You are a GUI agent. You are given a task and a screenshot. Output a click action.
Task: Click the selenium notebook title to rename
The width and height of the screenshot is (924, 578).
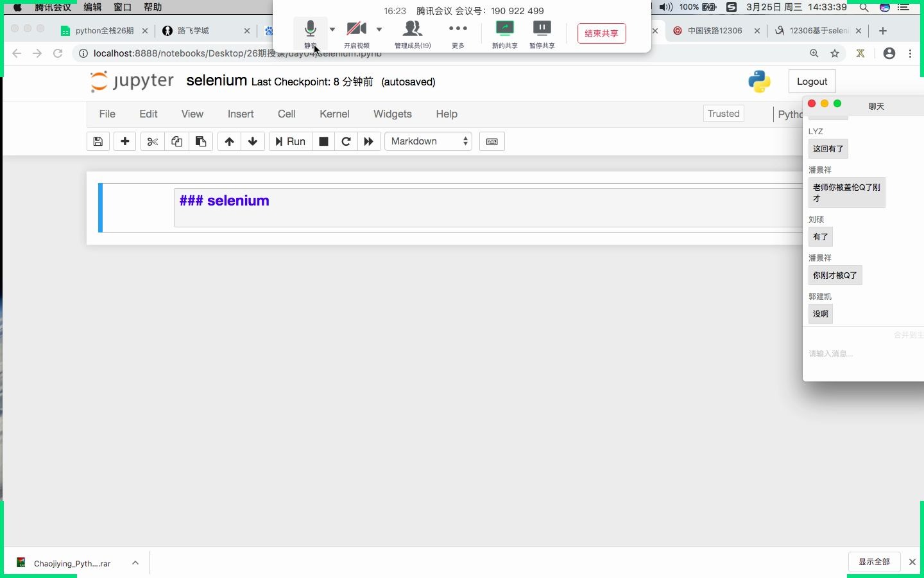coord(217,80)
